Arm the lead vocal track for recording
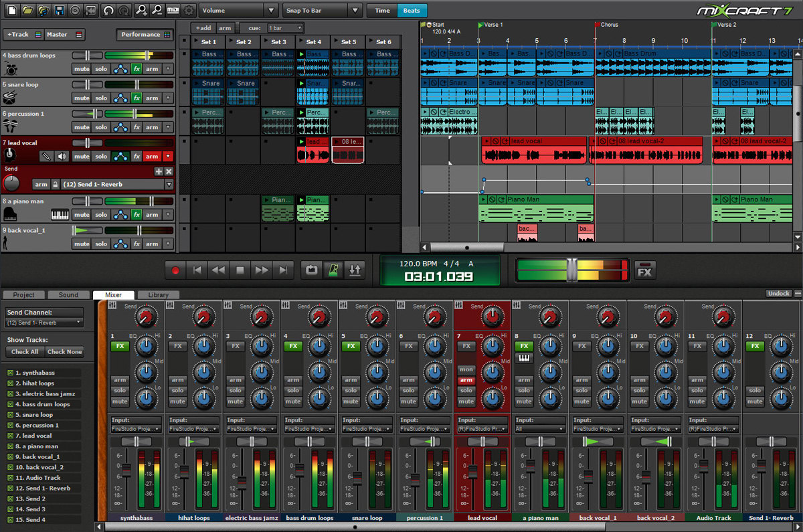 coord(152,155)
